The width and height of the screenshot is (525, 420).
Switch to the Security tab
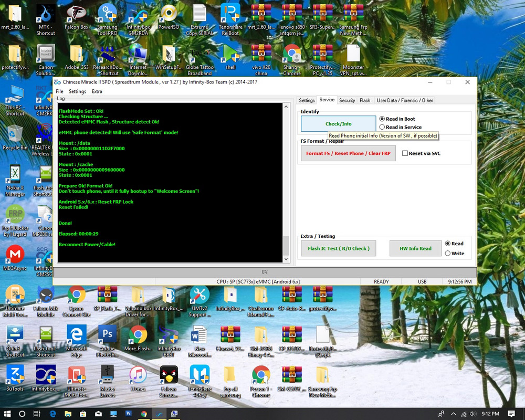347,100
